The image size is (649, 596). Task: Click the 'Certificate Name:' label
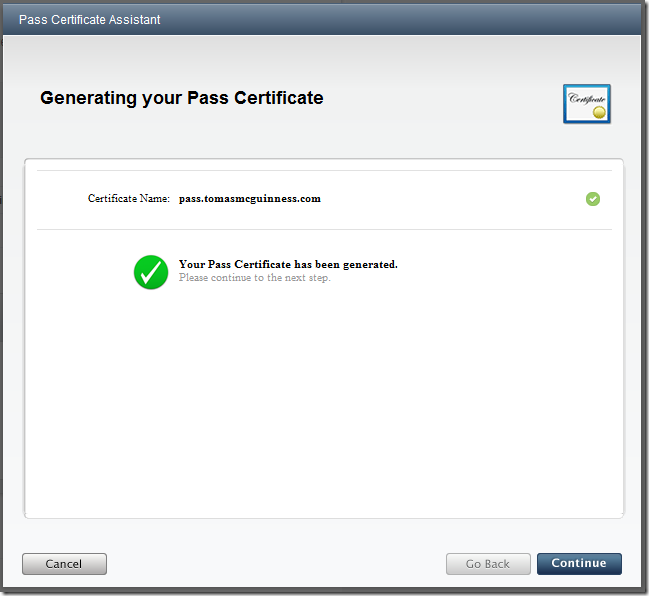(x=129, y=199)
